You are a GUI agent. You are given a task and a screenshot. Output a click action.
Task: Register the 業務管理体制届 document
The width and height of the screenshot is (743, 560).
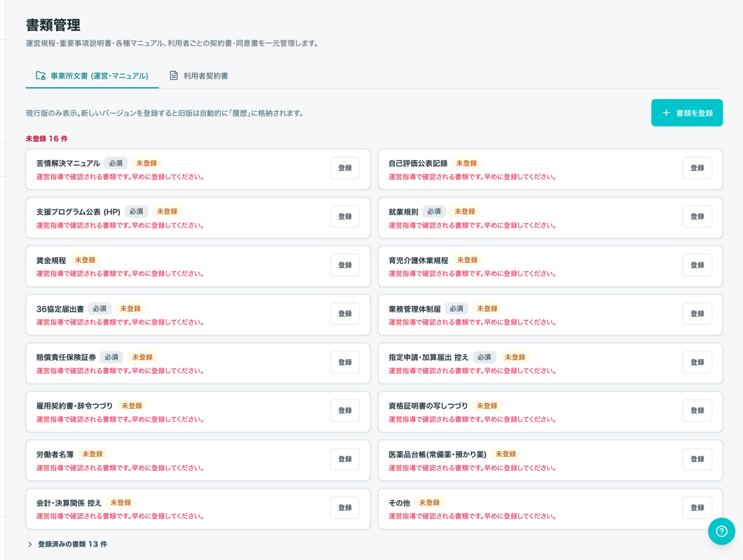pyautogui.click(x=697, y=314)
